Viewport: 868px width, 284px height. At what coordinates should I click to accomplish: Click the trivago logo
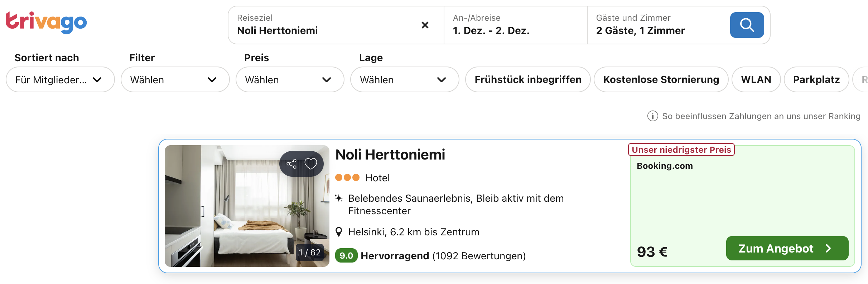[x=46, y=22]
